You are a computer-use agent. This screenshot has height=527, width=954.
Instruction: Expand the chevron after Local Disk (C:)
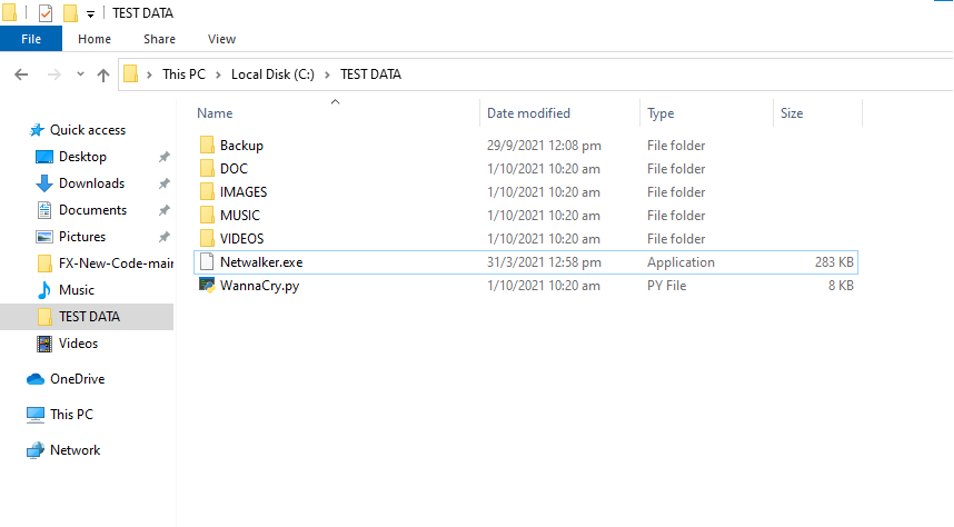tap(326, 75)
